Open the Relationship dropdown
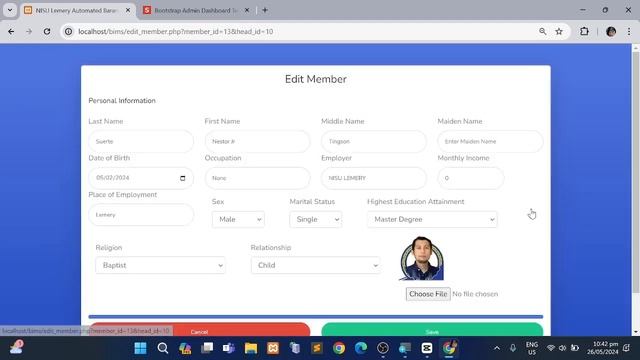Screen dimensions: 640x360 [316, 265]
